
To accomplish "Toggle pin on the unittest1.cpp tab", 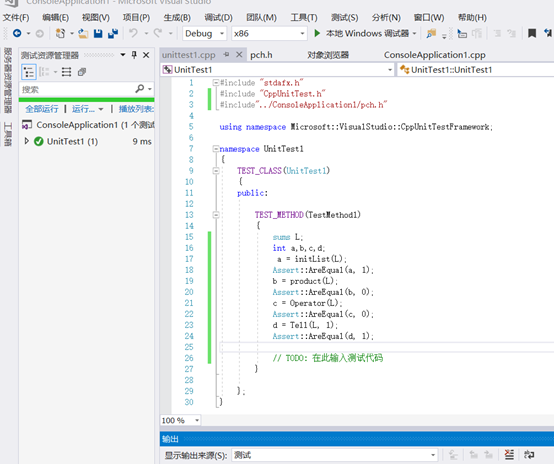I will point(226,54).
